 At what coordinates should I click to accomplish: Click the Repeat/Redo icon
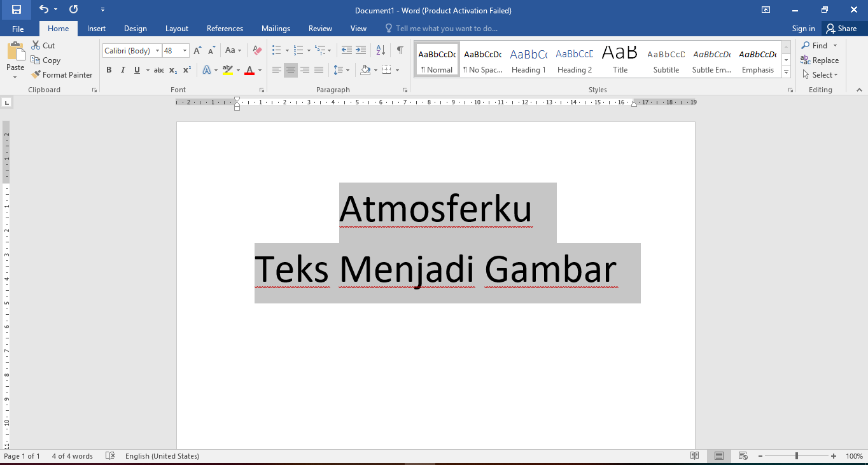pyautogui.click(x=73, y=10)
